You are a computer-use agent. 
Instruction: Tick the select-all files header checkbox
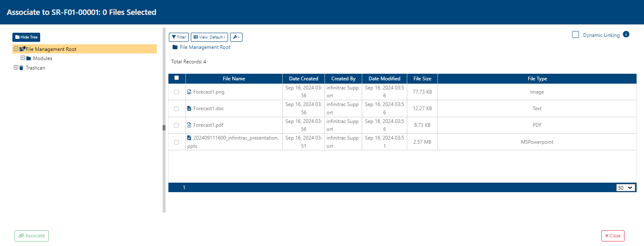point(177,78)
